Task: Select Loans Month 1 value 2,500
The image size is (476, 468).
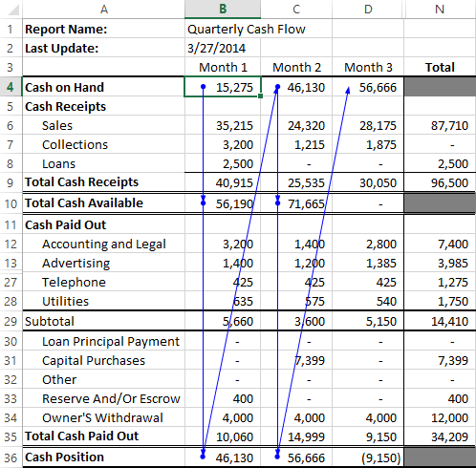Action: [x=223, y=163]
